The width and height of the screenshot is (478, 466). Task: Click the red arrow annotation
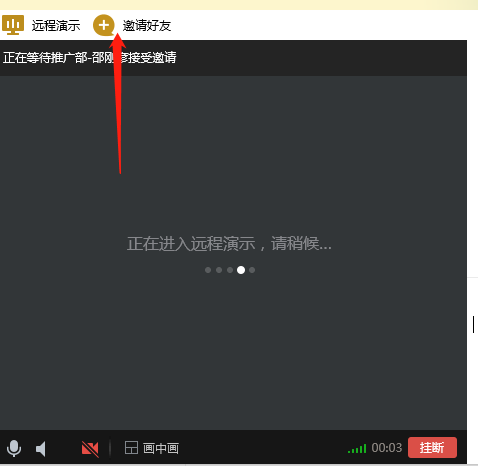tap(118, 103)
